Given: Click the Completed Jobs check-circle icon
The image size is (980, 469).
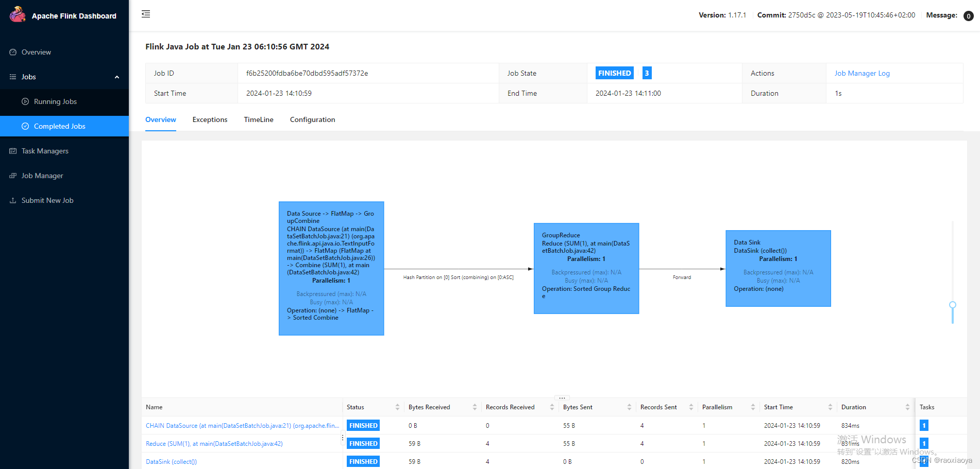Looking at the screenshot, I should pyautogui.click(x=25, y=126).
